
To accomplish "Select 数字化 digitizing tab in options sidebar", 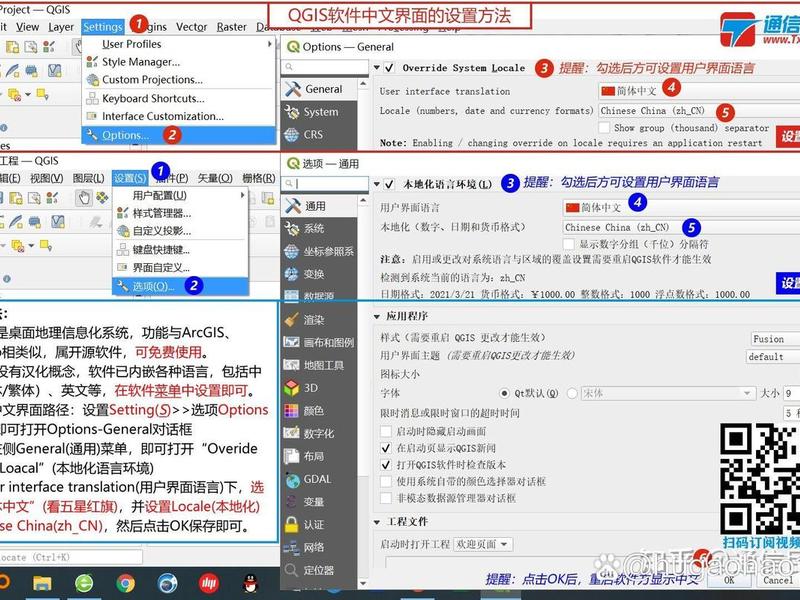I will [x=319, y=434].
